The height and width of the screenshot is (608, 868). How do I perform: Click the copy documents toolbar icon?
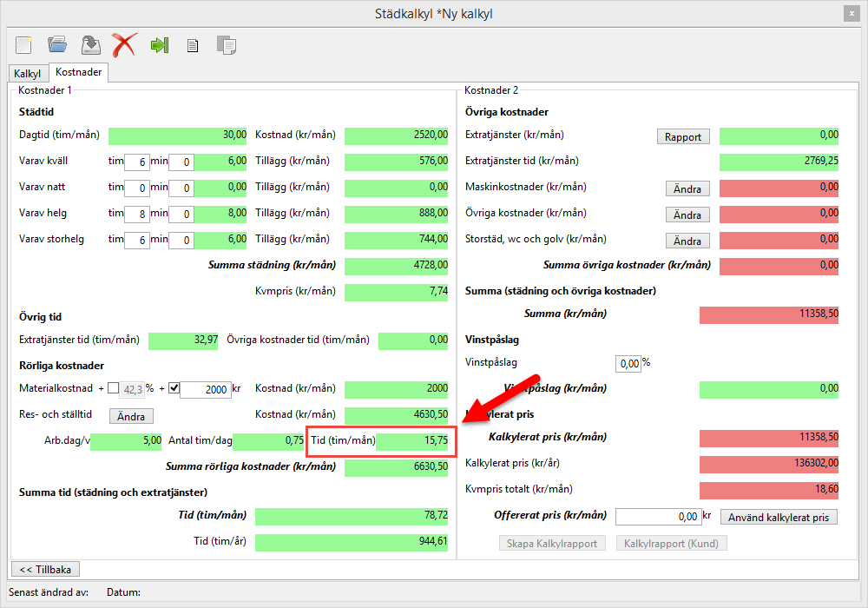[226, 45]
